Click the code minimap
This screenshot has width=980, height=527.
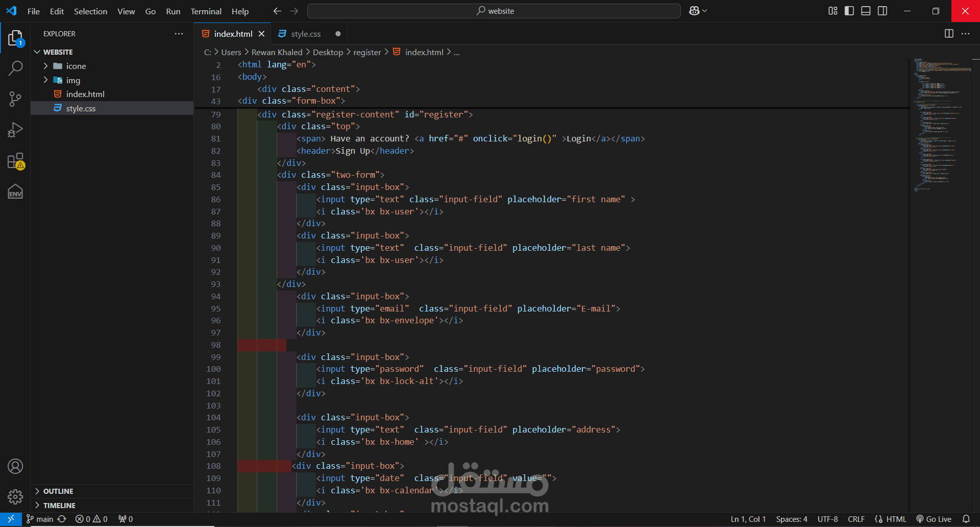[x=942, y=125]
